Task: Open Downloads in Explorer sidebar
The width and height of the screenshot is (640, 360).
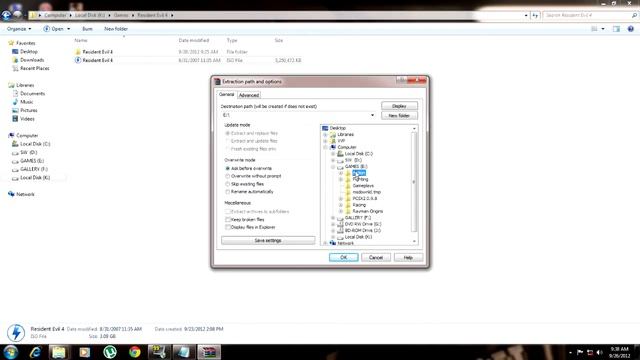Action: tap(32, 60)
